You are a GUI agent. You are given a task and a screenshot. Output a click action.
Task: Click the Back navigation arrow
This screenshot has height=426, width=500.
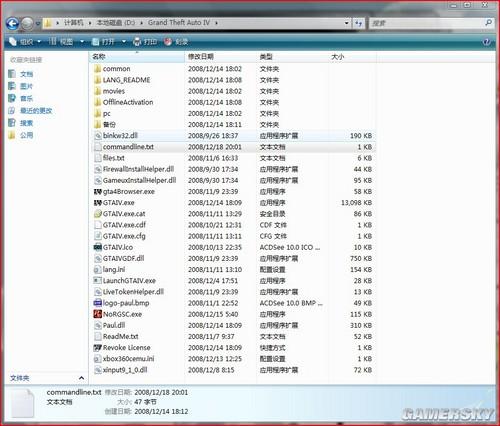[x=13, y=23]
